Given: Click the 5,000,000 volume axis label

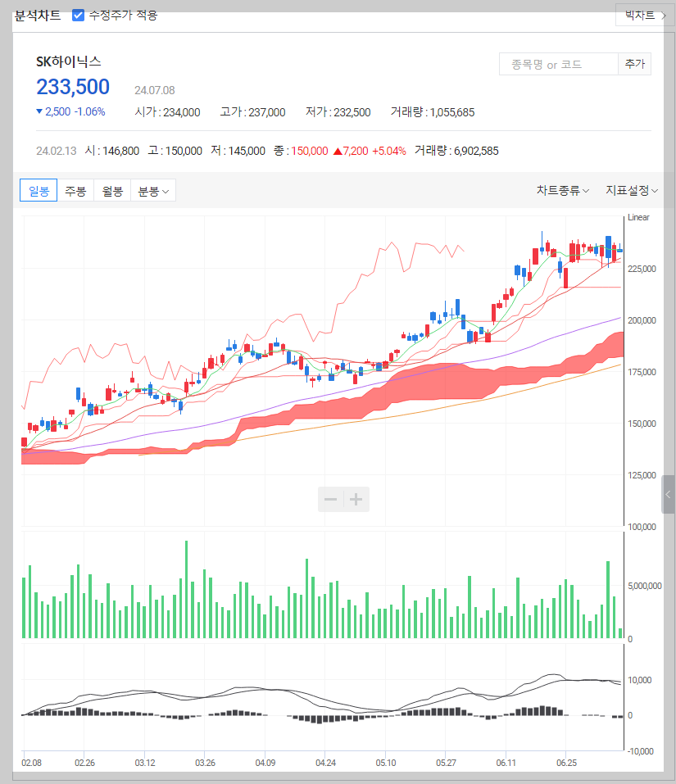Looking at the screenshot, I should (x=645, y=586).
